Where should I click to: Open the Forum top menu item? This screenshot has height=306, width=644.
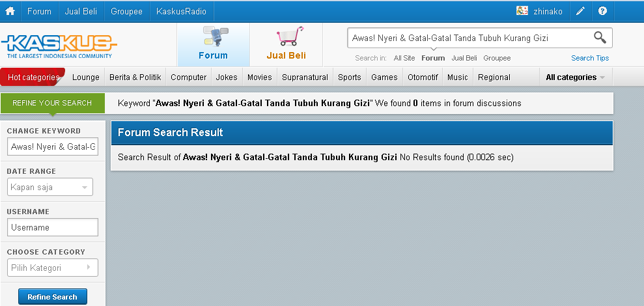tap(39, 11)
